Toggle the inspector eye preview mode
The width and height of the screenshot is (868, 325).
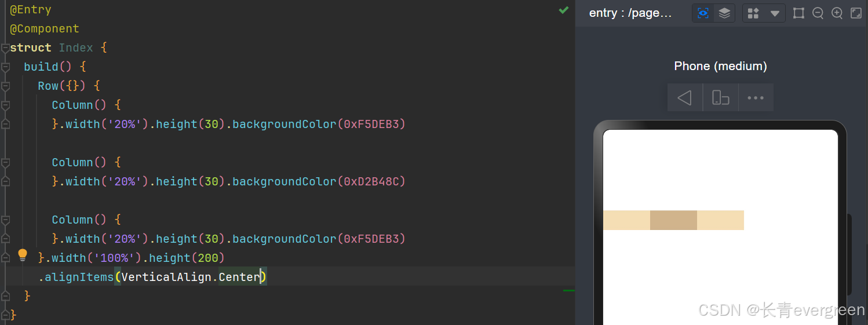pos(703,13)
